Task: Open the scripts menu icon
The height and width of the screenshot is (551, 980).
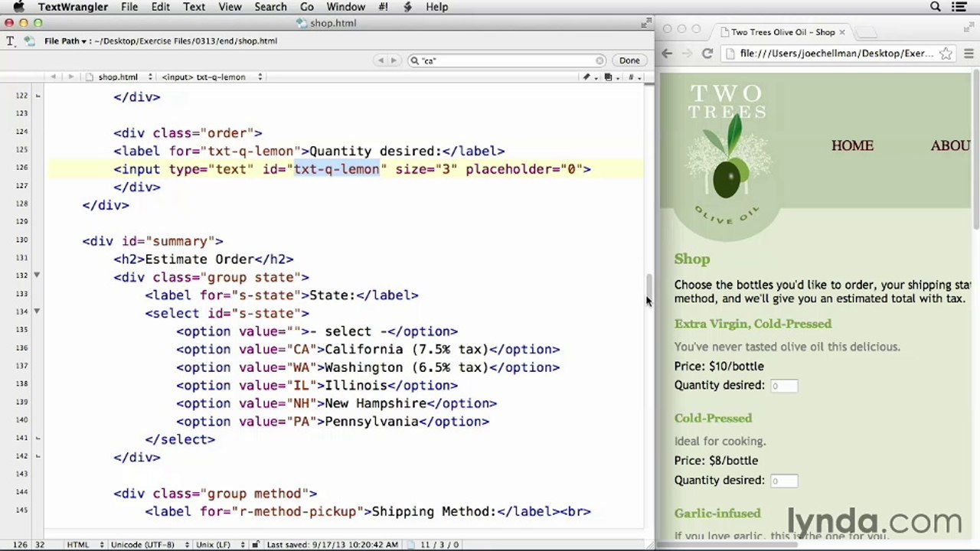Action: [407, 7]
